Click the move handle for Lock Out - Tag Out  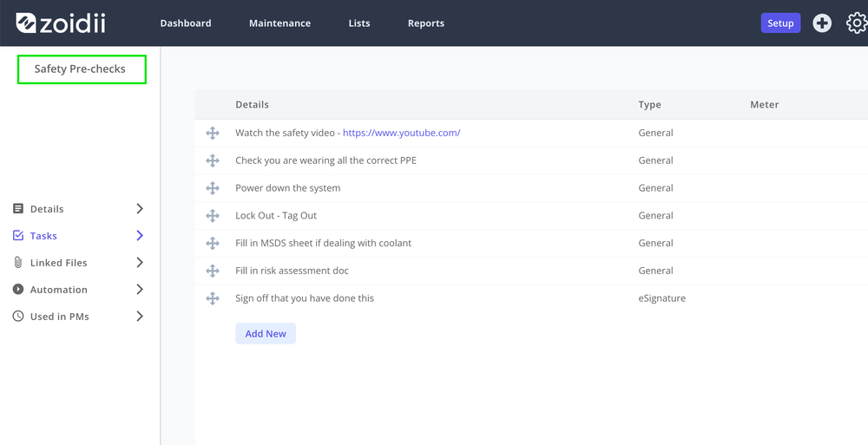(x=213, y=215)
